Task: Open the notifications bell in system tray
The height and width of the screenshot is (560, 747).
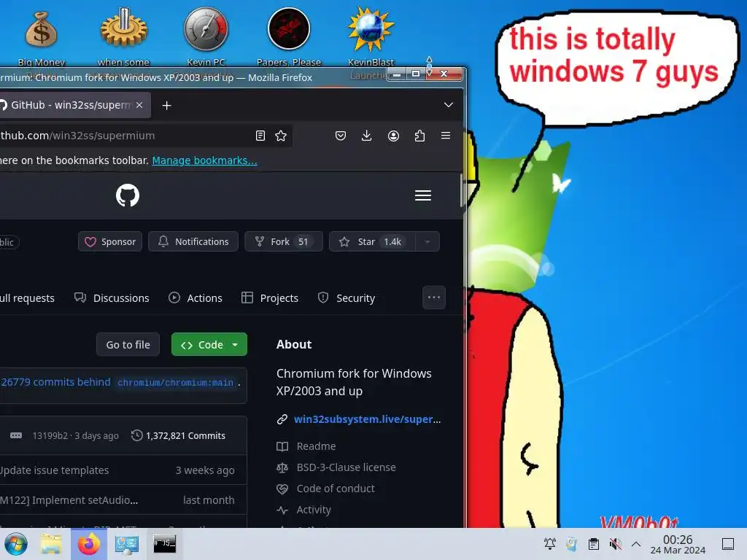Action: click(550, 544)
